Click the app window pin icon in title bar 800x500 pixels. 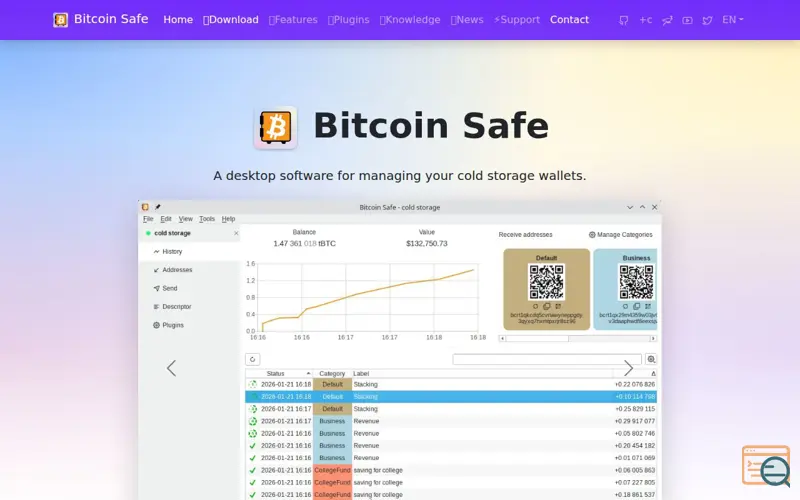158,207
